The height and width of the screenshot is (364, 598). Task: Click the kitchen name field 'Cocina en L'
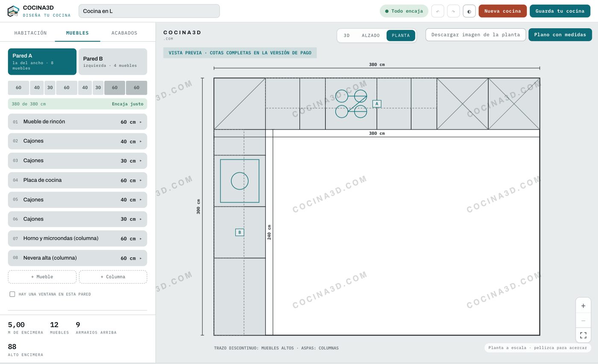tap(149, 11)
